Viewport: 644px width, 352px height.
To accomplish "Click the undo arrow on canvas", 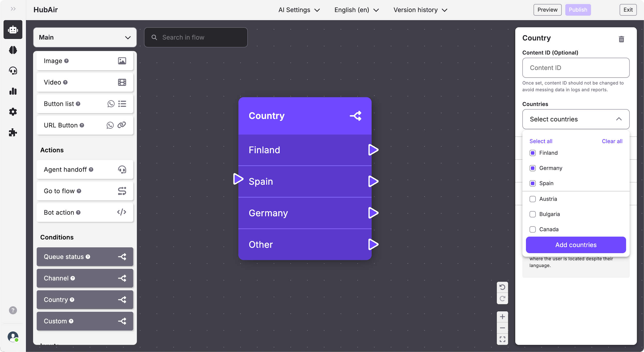I will tap(502, 287).
